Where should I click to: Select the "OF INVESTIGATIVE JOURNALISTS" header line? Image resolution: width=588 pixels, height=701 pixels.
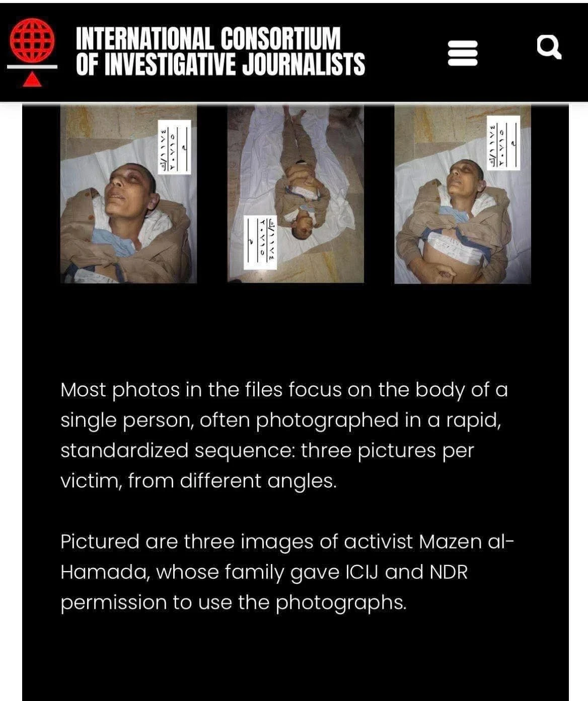tap(220, 64)
